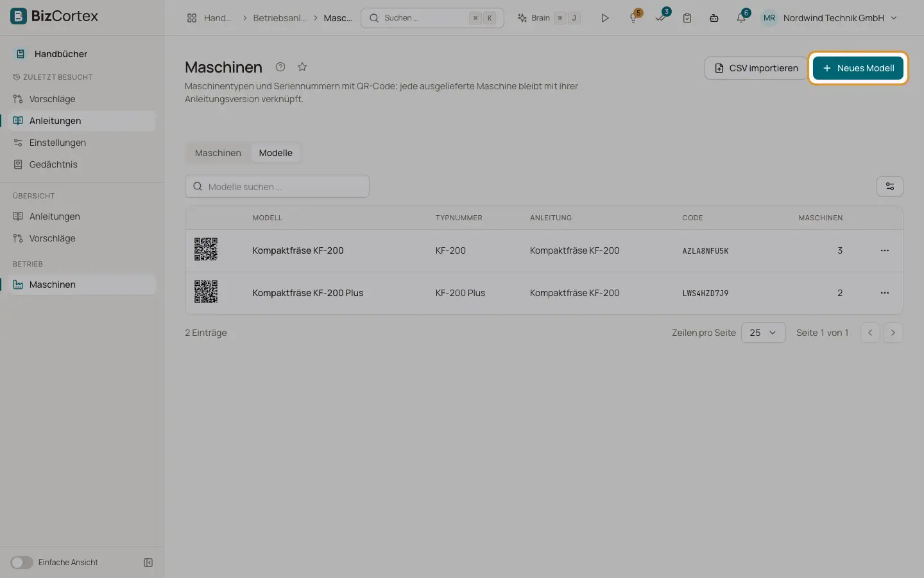Viewport: 924px width, 578px height.
Task: Click the BizCortex logo icon
Action: tap(19, 16)
